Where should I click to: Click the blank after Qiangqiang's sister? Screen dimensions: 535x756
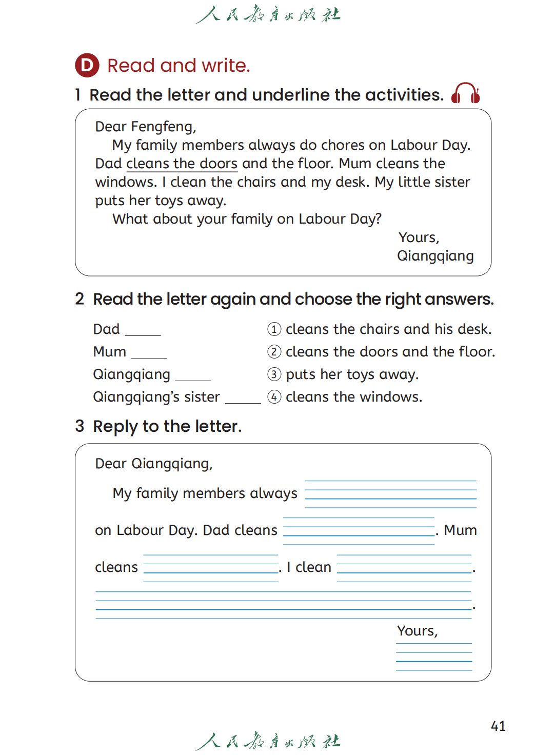pos(243,399)
